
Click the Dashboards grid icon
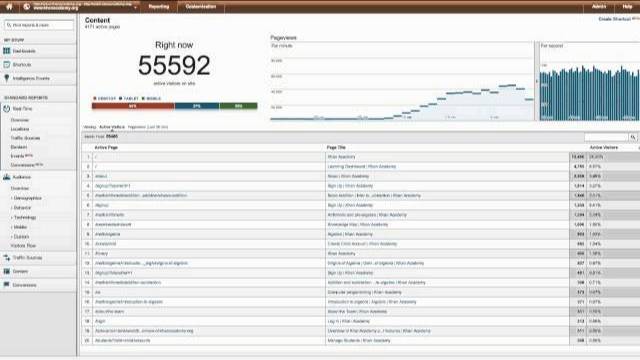tap(7, 51)
